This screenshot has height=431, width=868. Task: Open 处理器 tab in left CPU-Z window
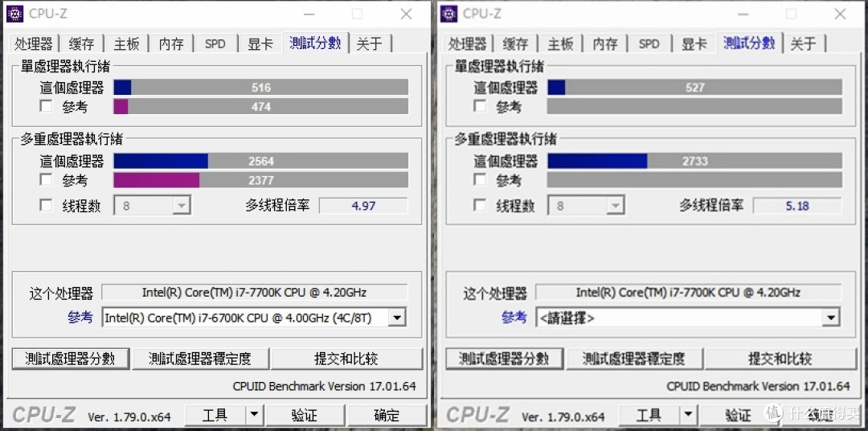point(33,43)
